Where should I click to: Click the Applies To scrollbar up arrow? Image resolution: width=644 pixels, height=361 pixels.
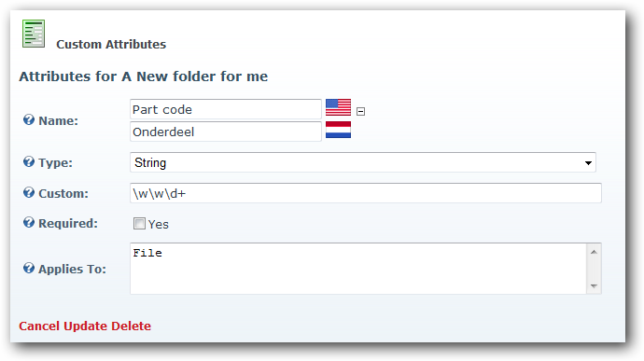coord(594,252)
